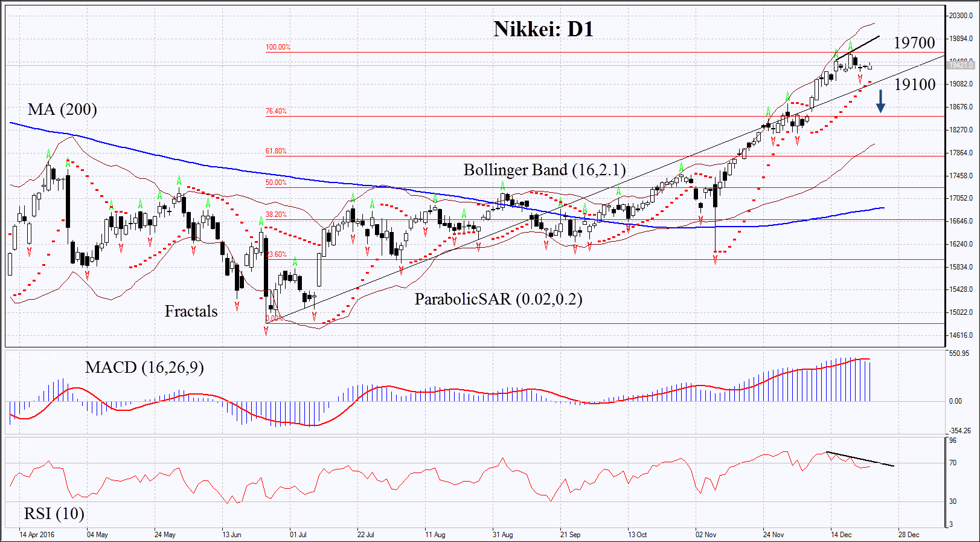This screenshot has height=542, width=980.
Task: Click the 16646.0 price axis value
Action: (961, 221)
